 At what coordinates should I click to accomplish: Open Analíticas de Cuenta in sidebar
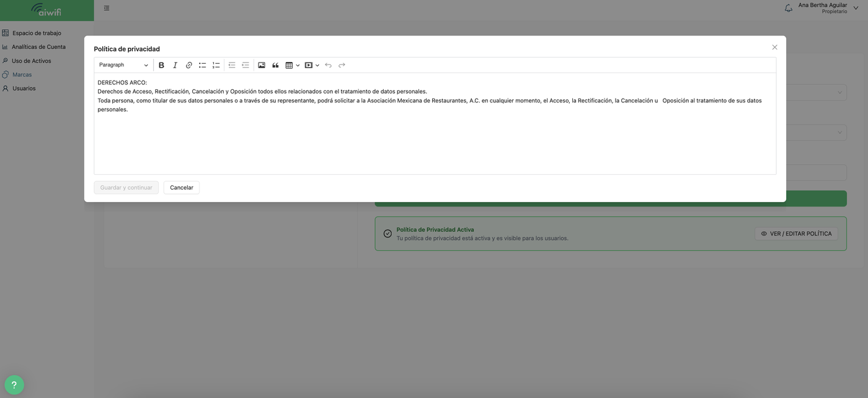pyautogui.click(x=38, y=47)
